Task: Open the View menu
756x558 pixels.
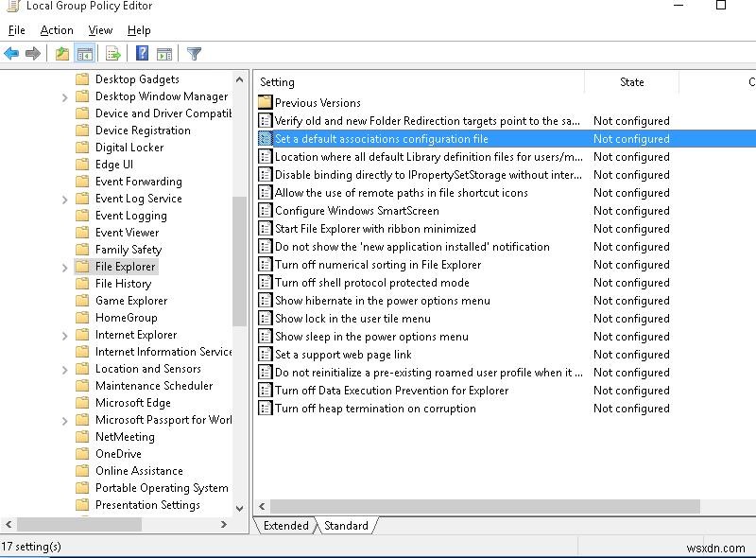Action: [100, 30]
